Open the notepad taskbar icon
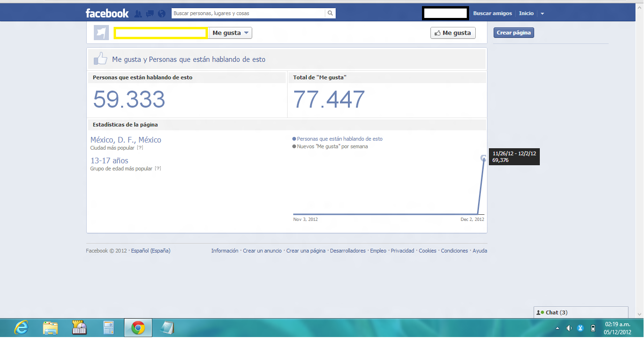The width and height of the screenshot is (644, 338). point(167,328)
